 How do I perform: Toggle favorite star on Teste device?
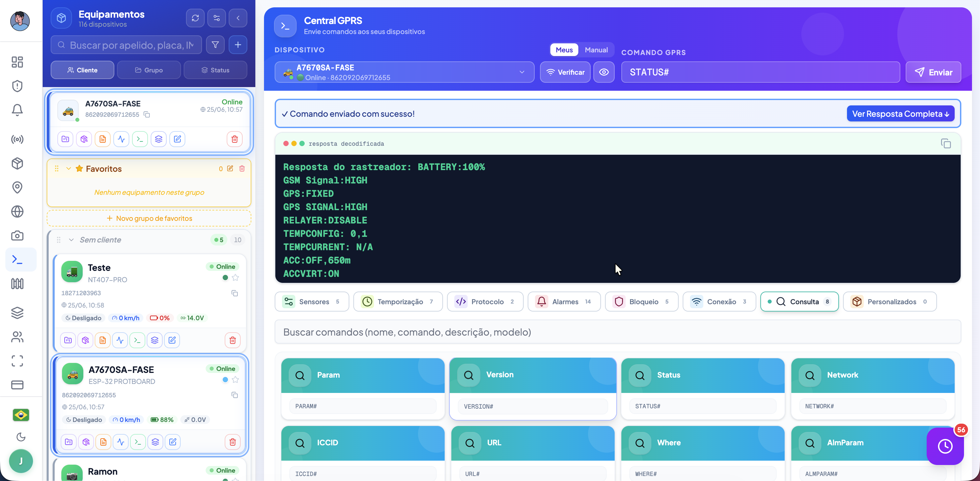[235, 278]
